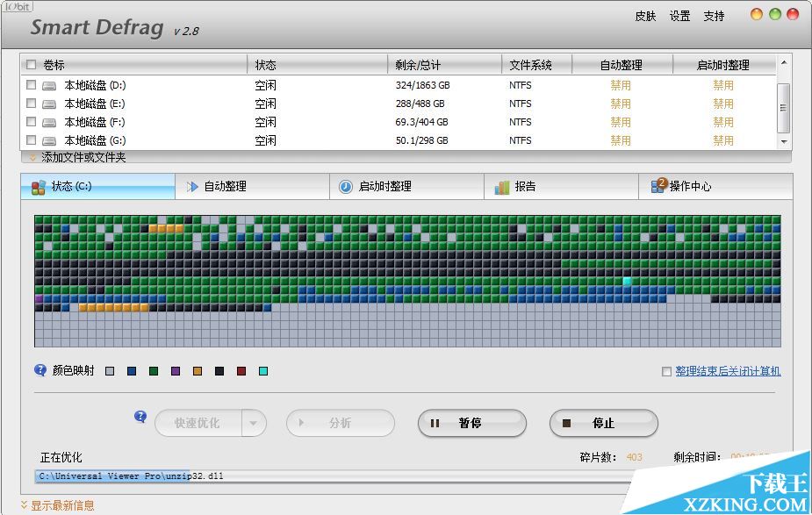
Task: Switch to the 报告 tab
Action: click(x=561, y=186)
